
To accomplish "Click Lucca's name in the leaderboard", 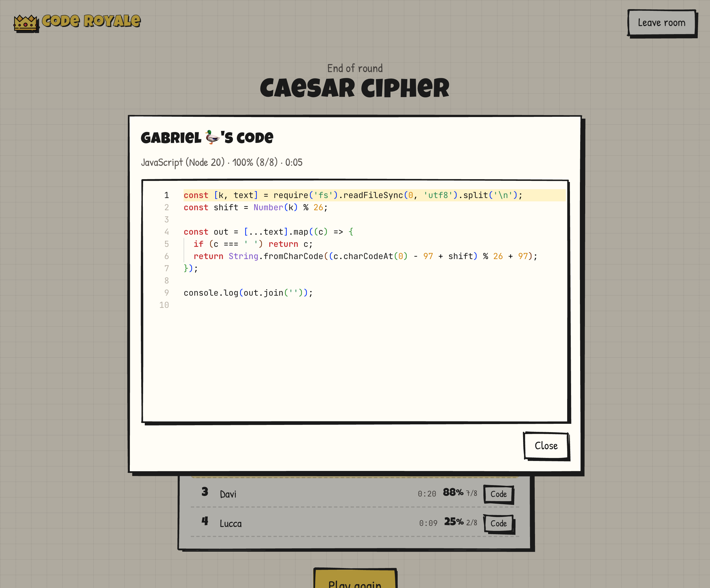I will [230, 524].
